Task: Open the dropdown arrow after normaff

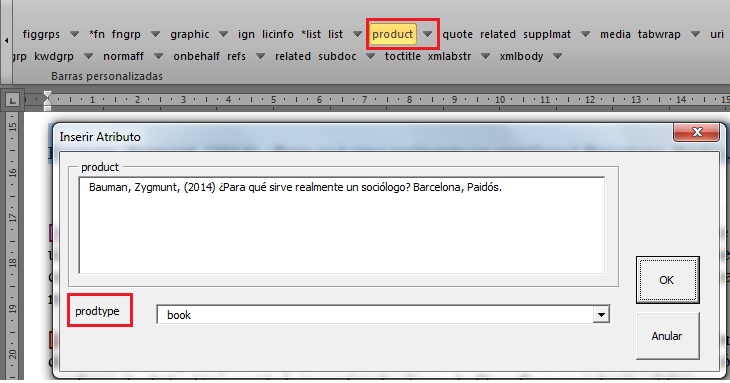Action: tap(158, 56)
